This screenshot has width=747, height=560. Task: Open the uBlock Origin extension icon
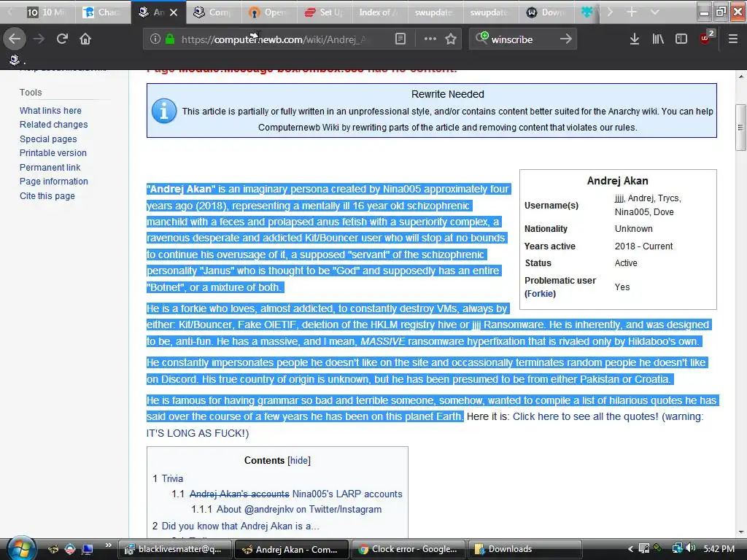pos(706,38)
